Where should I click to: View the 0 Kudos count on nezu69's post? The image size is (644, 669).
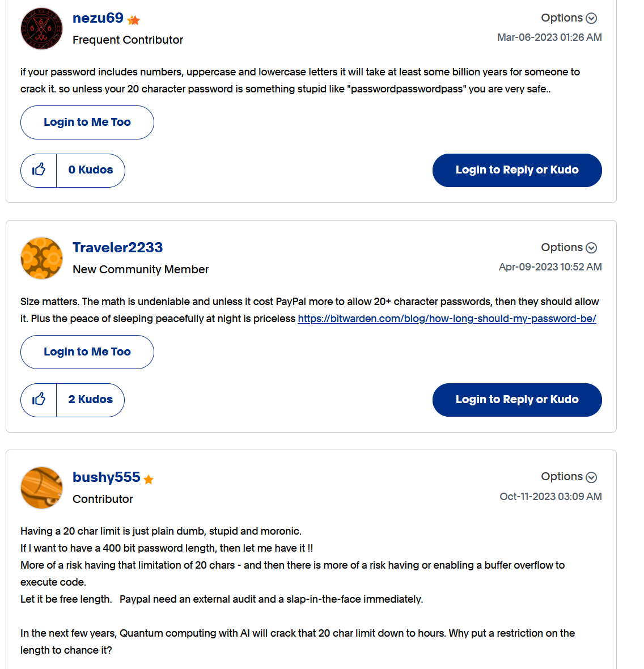point(91,170)
